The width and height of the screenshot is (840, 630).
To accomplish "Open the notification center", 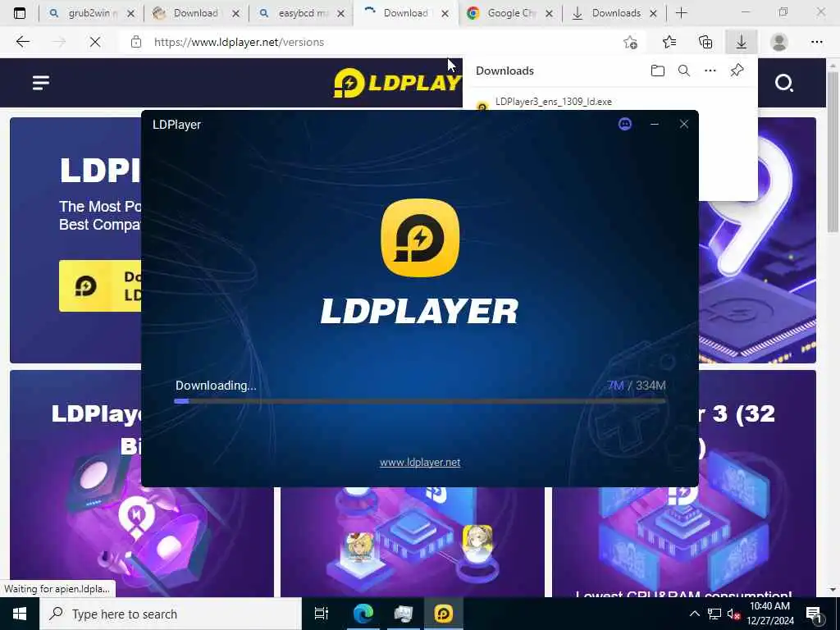I will pyautogui.click(x=815, y=614).
